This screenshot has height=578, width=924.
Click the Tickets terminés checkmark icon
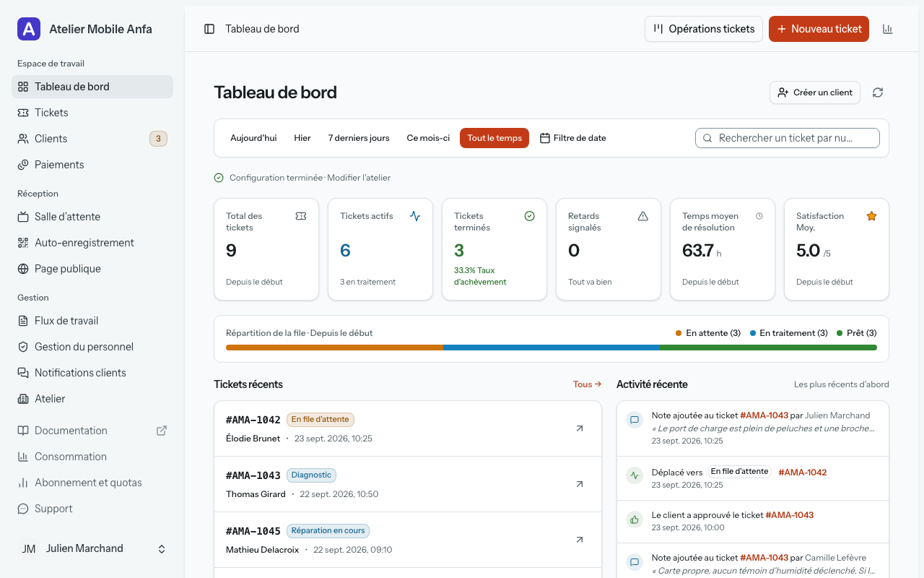point(529,216)
